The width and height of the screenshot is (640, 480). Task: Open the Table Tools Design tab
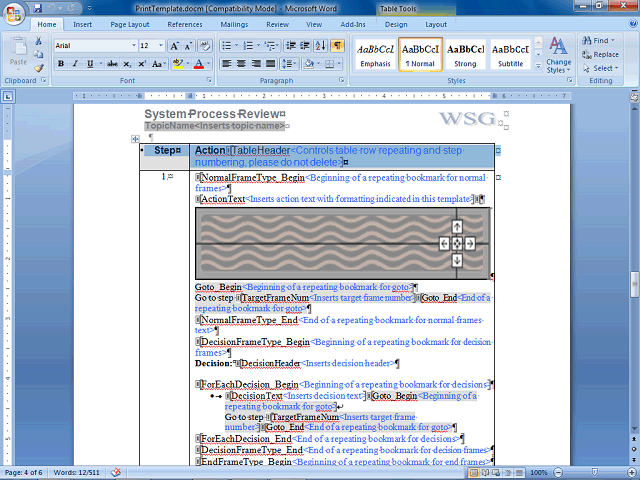pos(396,24)
